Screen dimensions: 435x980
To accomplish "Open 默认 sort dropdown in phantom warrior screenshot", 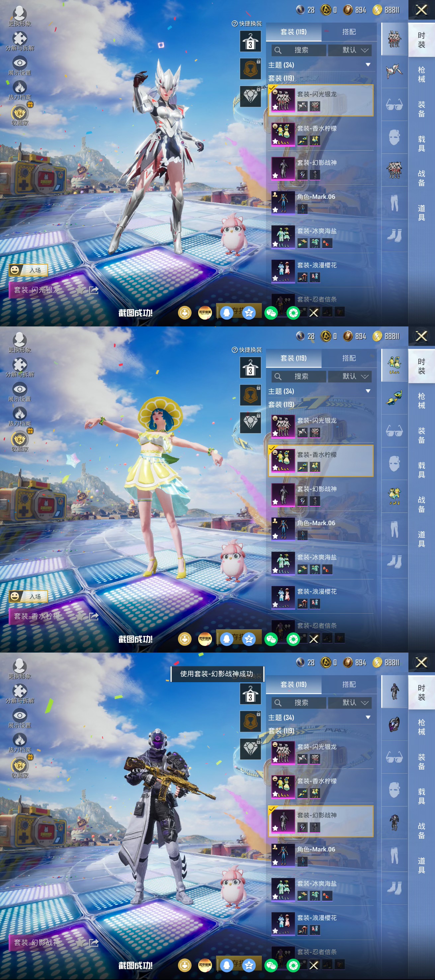I will (350, 703).
